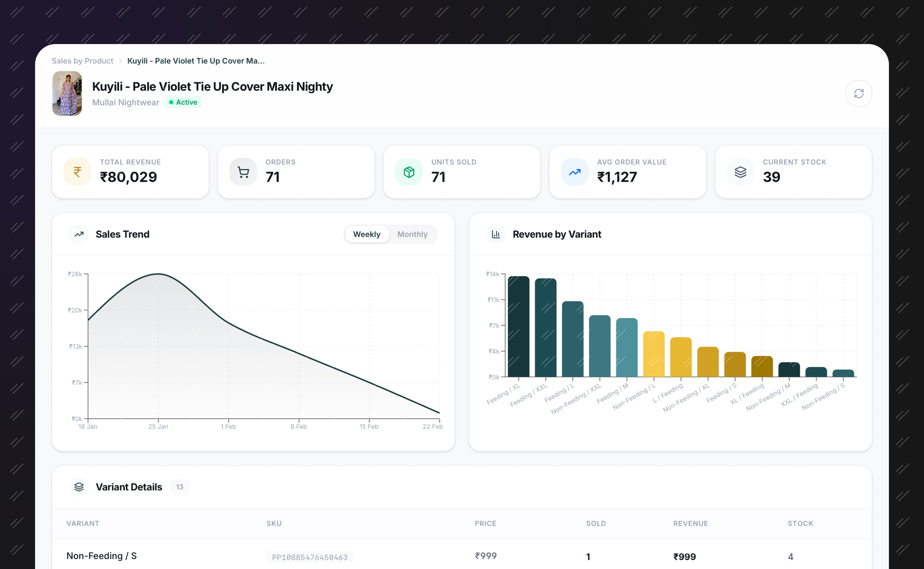Select the trending arrow icon on Avg Order Value
The height and width of the screenshot is (569, 924).
click(x=574, y=172)
